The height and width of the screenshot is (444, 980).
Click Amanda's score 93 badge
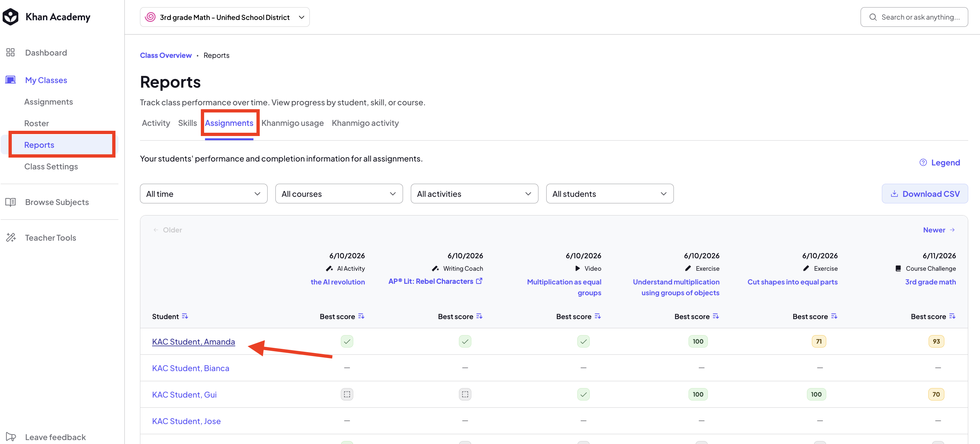(x=936, y=341)
